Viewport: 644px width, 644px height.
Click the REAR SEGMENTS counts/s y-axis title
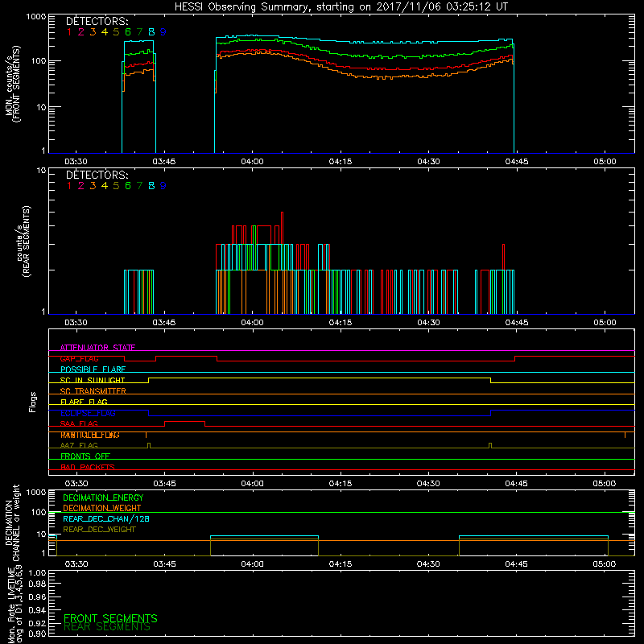tap(23, 241)
